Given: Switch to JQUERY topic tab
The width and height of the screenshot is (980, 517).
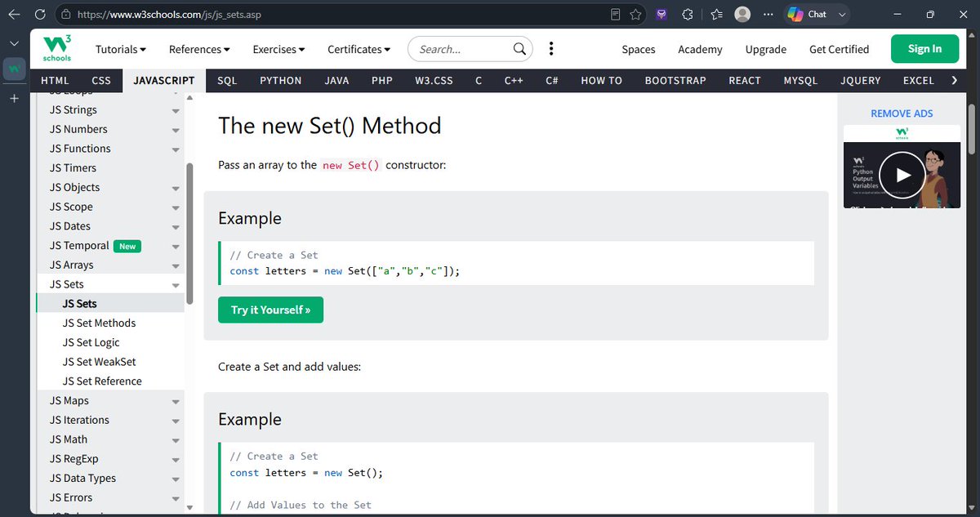Looking at the screenshot, I should coord(861,80).
